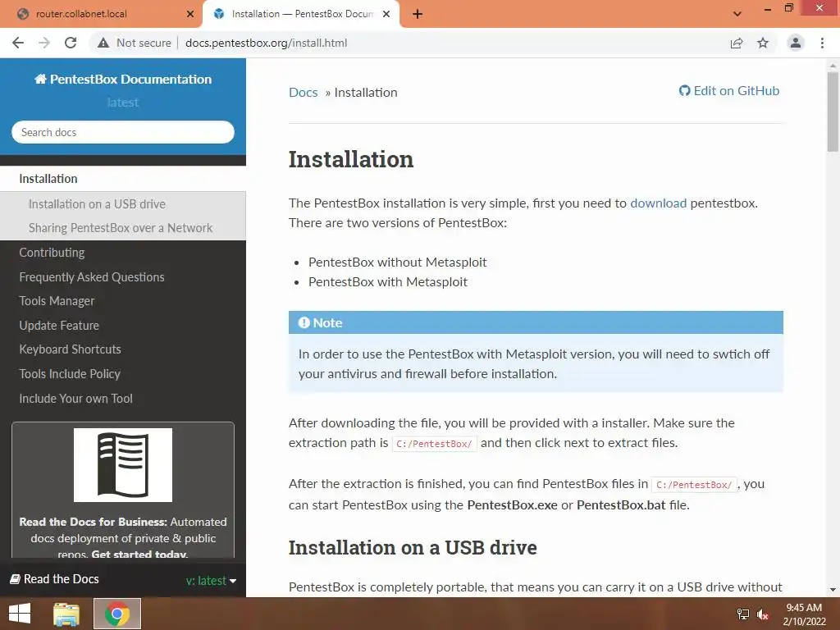Open the Windows Start menu
840x630 pixels.
click(x=20, y=614)
